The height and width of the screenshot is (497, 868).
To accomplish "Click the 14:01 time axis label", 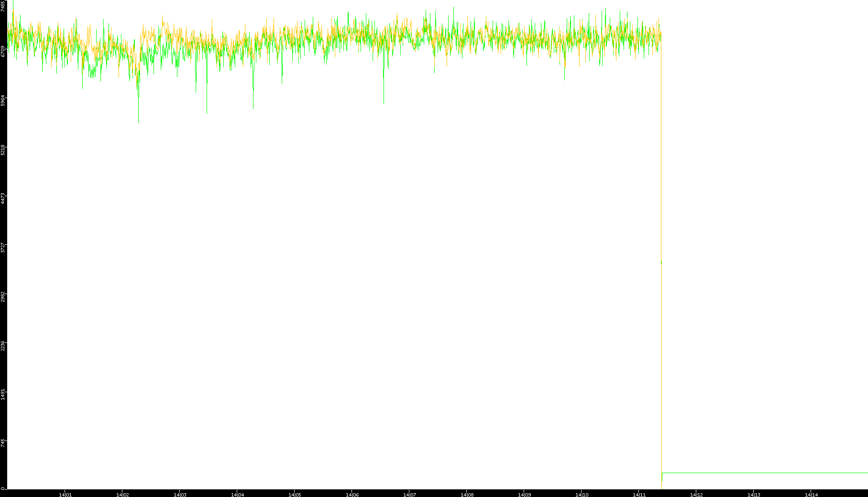I will [65, 494].
